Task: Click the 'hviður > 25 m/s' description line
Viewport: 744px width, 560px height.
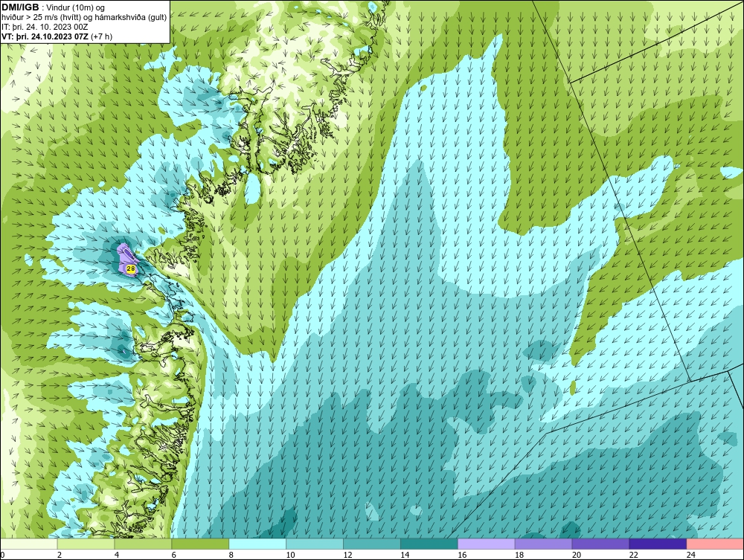Action: coord(84,18)
